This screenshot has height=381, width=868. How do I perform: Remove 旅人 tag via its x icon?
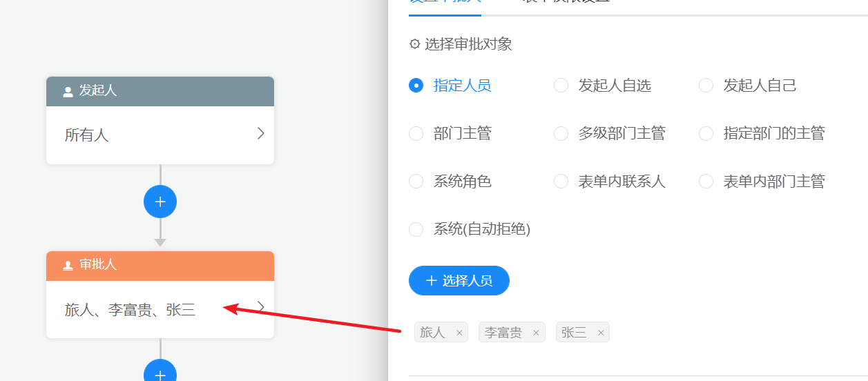[459, 333]
